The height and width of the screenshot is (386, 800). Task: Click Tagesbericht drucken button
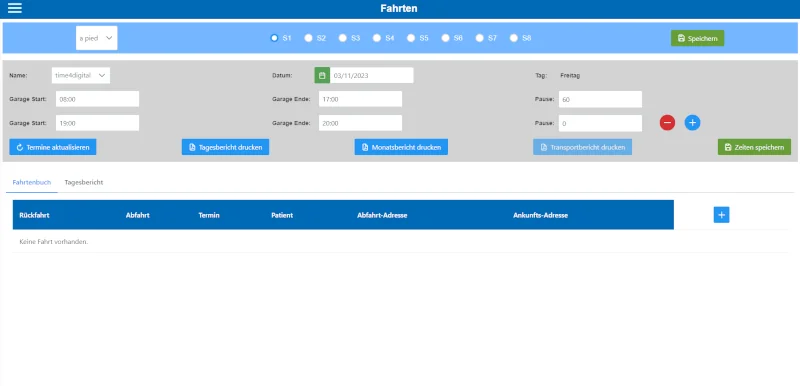click(226, 147)
